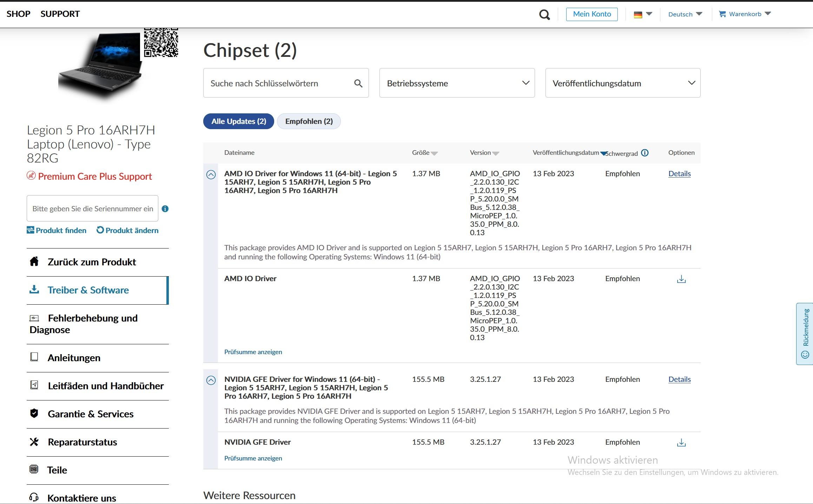Sort by Größe column arrow
Screen dimensions: 813x504
[x=434, y=153]
